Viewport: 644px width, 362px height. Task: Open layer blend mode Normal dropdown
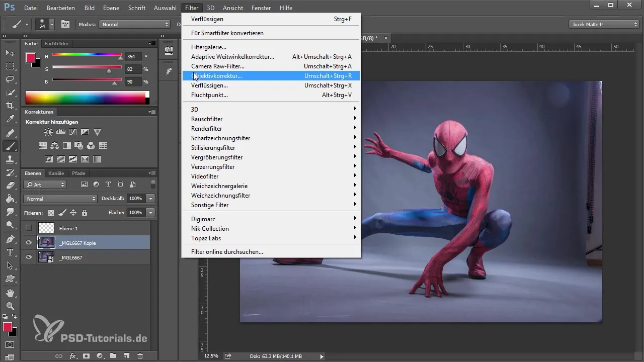(x=60, y=199)
